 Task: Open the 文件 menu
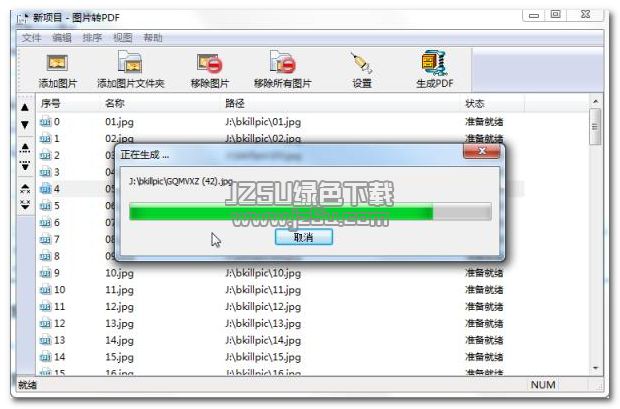(31, 38)
